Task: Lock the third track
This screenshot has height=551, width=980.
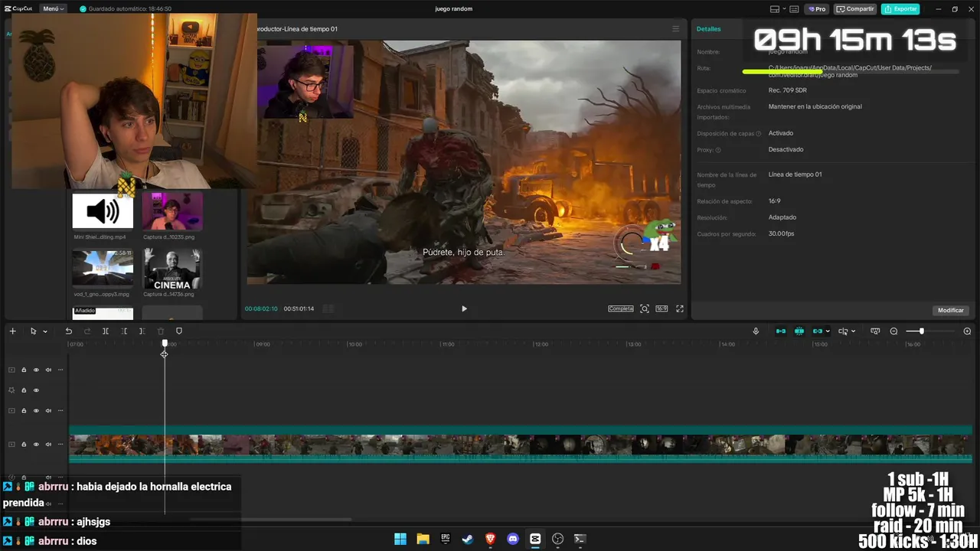Action: (x=24, y=411)
